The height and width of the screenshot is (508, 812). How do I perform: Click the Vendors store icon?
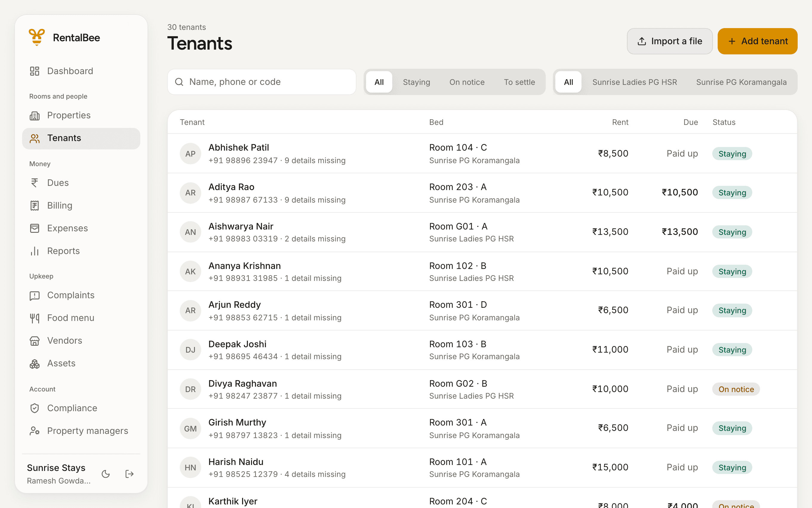(x=35, y=341)
